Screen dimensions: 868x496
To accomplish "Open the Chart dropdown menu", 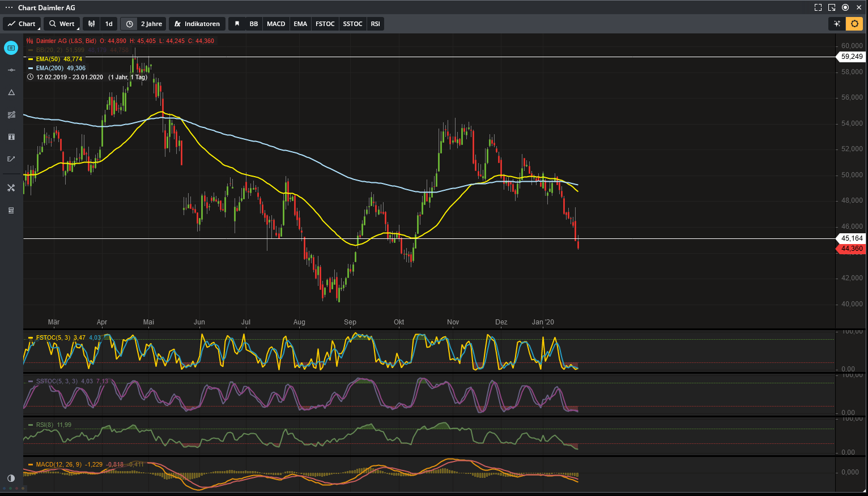I will pos(22,24).
